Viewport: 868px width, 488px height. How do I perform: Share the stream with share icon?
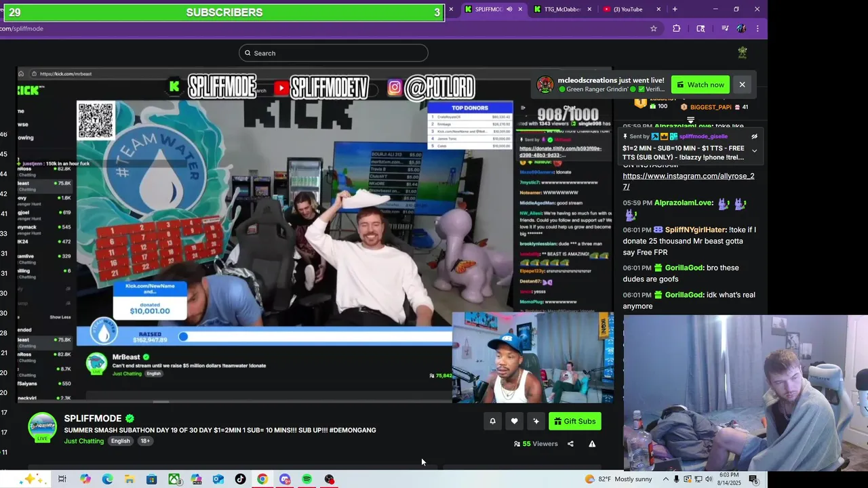570,444
